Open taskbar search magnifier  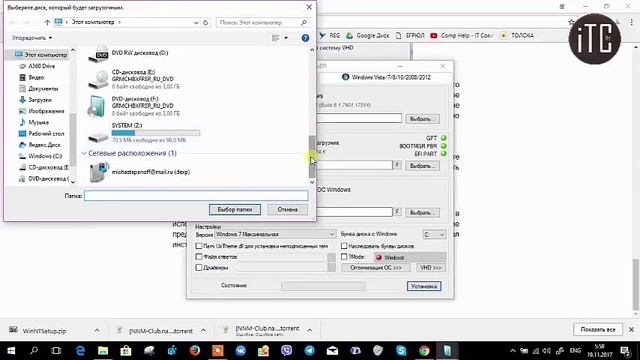[34, 351]
